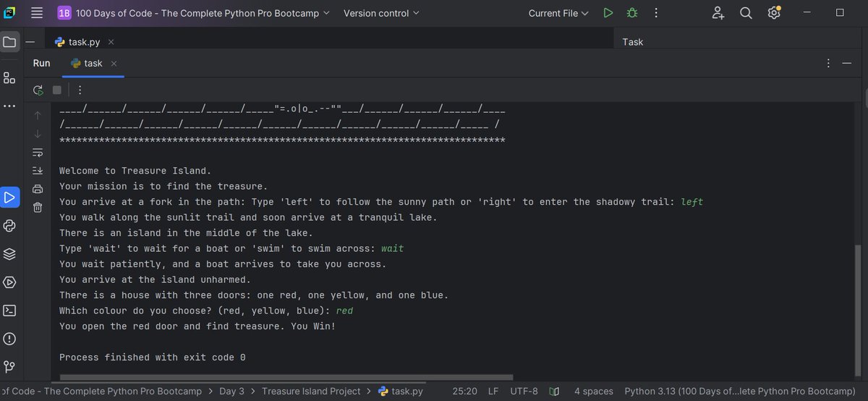Show more tool windows ellipsis
The height and width of the screenshot is (401, 868).
pos(9,106)
